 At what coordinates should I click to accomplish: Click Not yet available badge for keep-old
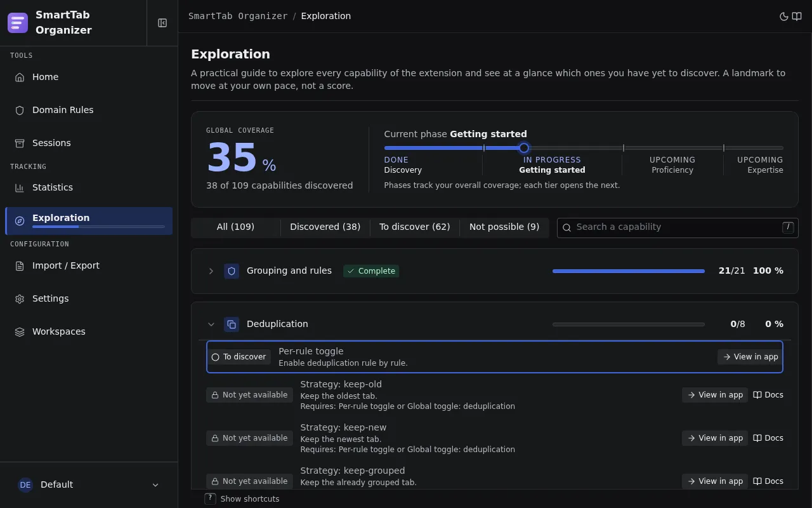pyautogui.click(x=249, y=395)
